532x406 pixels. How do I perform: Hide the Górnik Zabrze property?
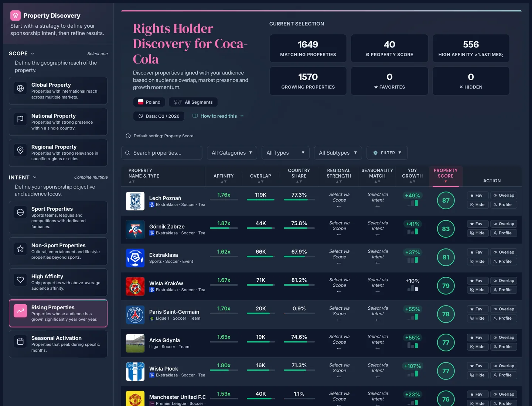point(477,233)
